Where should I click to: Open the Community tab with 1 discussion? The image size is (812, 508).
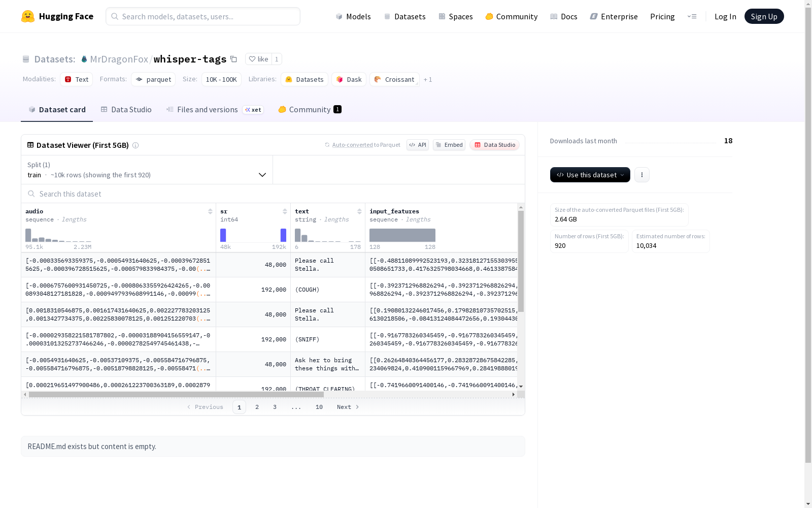coord(310,109)
